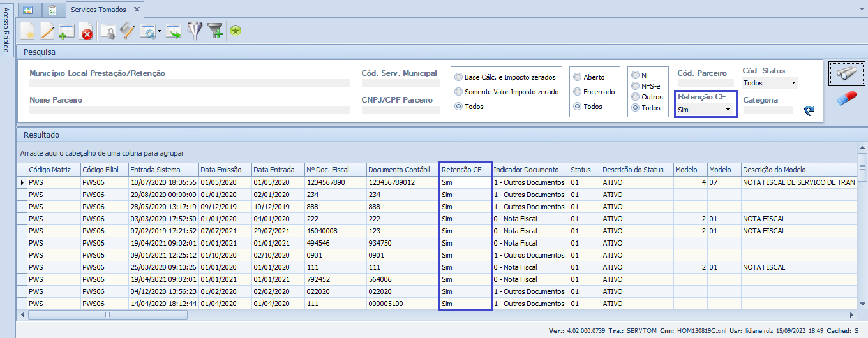This screenshot has width=868, height=338.
Task: Click the funnel filter icon
Action: coord(195,31)
